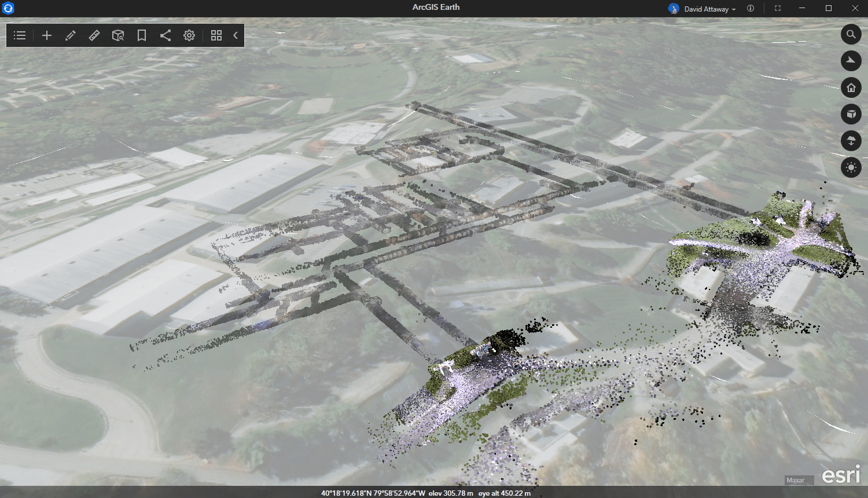Switch the 3D/2D view cube
The height and width of the screenshot is (498, 868).
click(851, 114)
